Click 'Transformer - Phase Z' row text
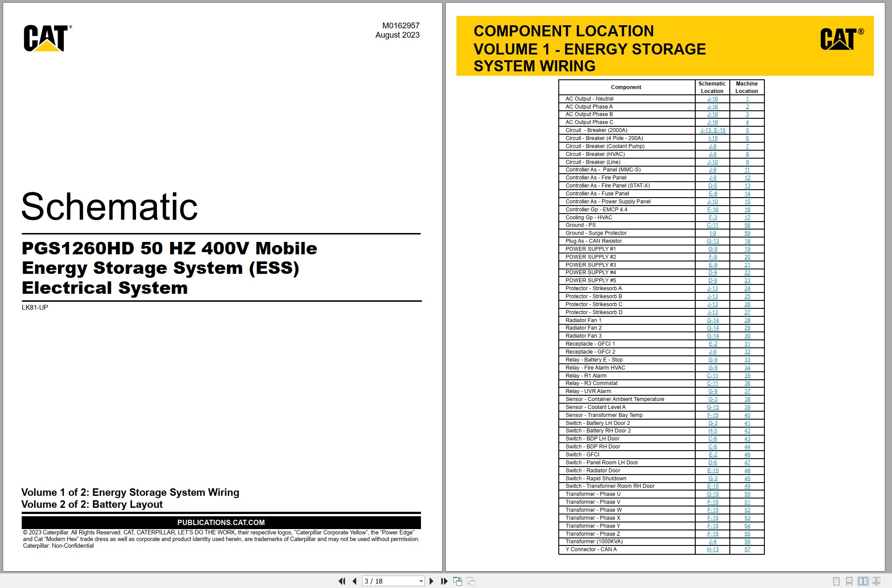The image size is (892, 588). point(593,534)
